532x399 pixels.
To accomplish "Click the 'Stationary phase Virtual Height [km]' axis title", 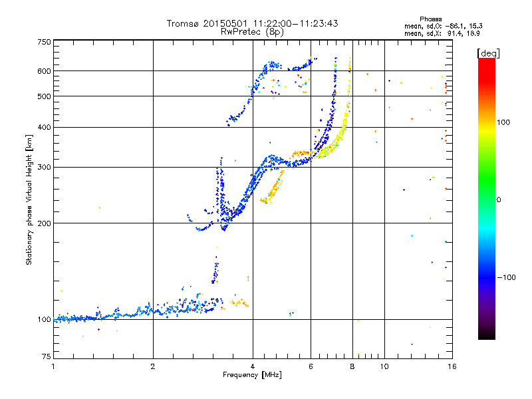I will (x=29, y=199).
